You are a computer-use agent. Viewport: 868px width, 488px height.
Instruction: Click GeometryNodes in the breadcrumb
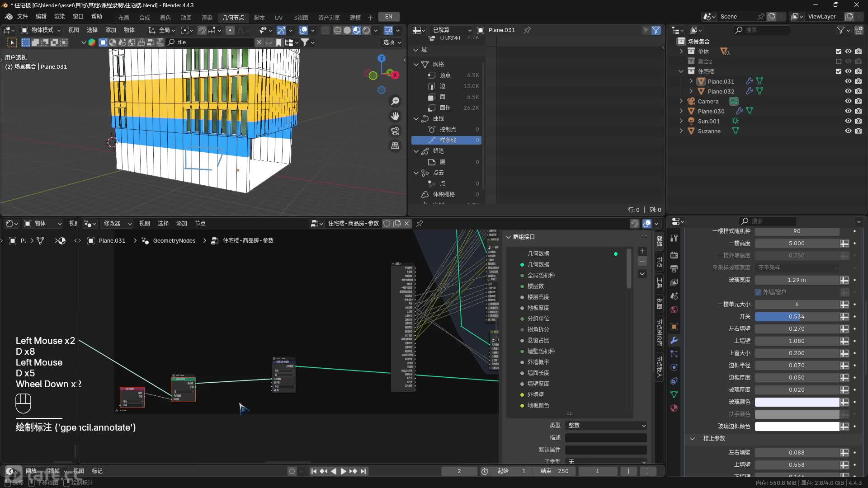(174, 241)
